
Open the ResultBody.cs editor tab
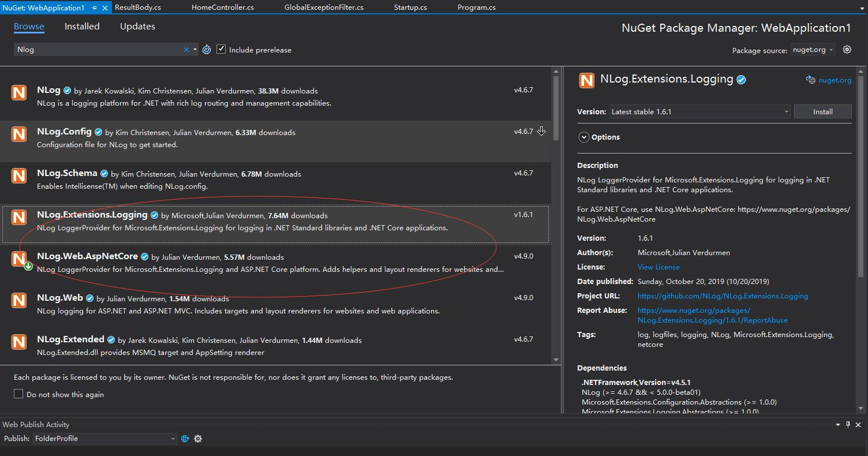click(x=138, y=8)
